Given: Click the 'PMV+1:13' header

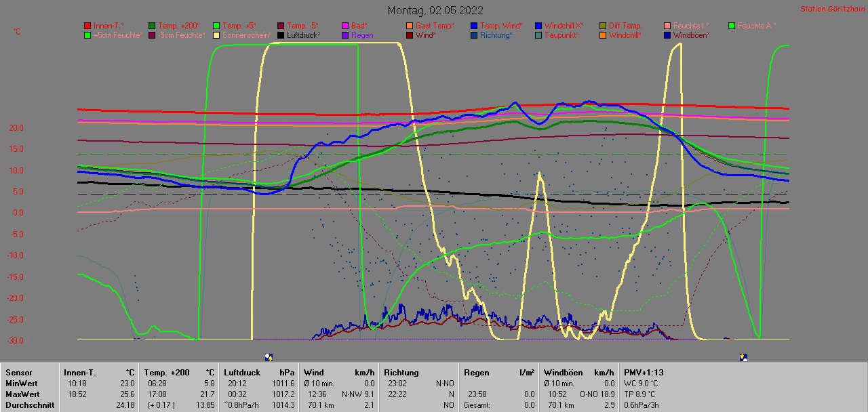Looking at the screenshot, I should tap(644, 373).
